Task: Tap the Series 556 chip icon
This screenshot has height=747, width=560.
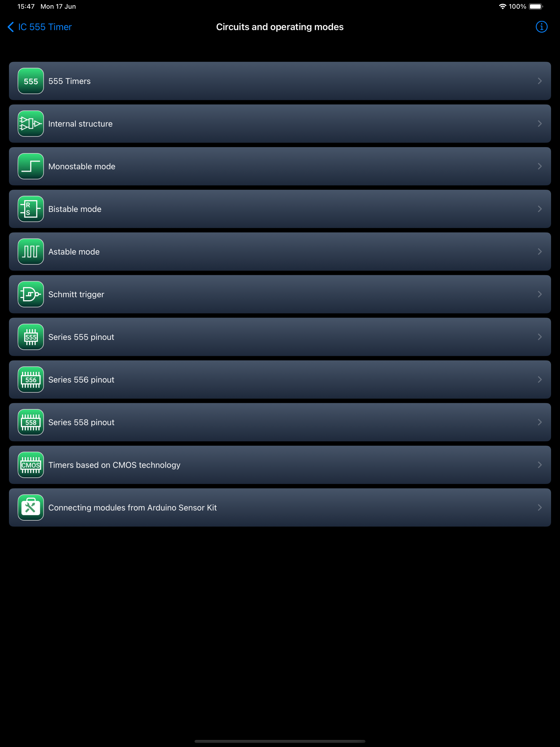Action: coord(31,379)
